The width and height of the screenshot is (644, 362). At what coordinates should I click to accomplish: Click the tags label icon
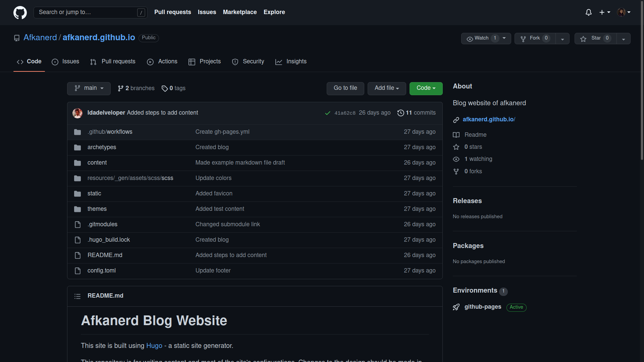pyautogui.click(x=165, y=88)
